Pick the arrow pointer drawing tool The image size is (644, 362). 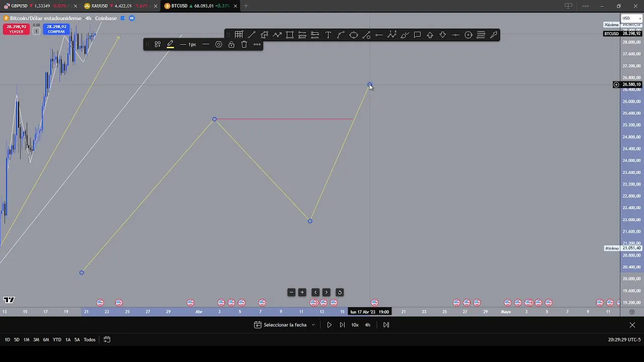[494, 35]
